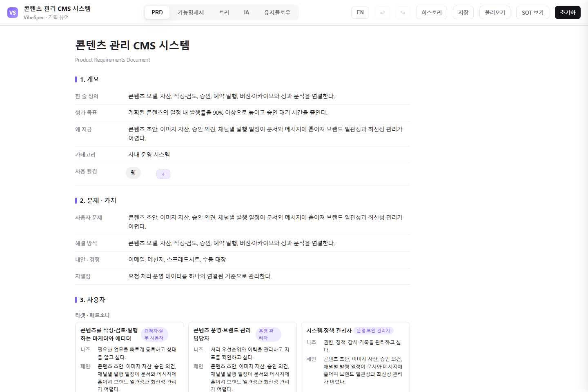Image resolution: width=588 pixels, height=392 pixels.
Task: Click the redo arrow icon
Action: coord(403,13)
